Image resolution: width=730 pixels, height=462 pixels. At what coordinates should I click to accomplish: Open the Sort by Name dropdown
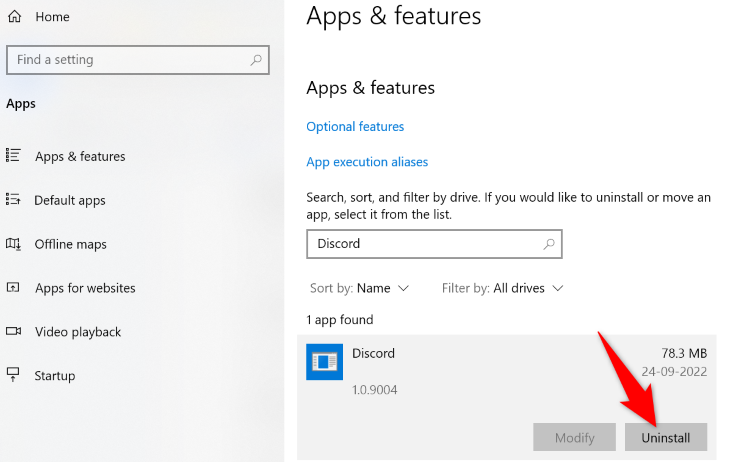(x=360, y=288)
